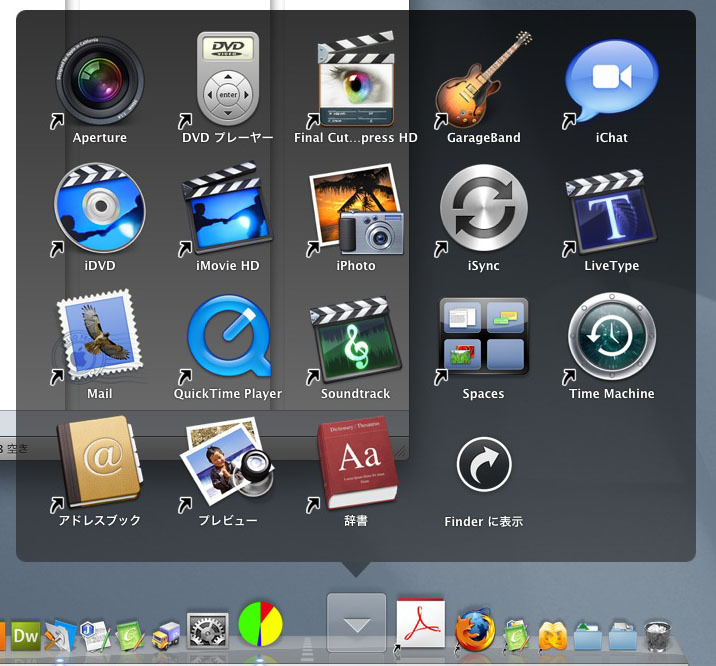Open the Trash in the Dock

657,635
